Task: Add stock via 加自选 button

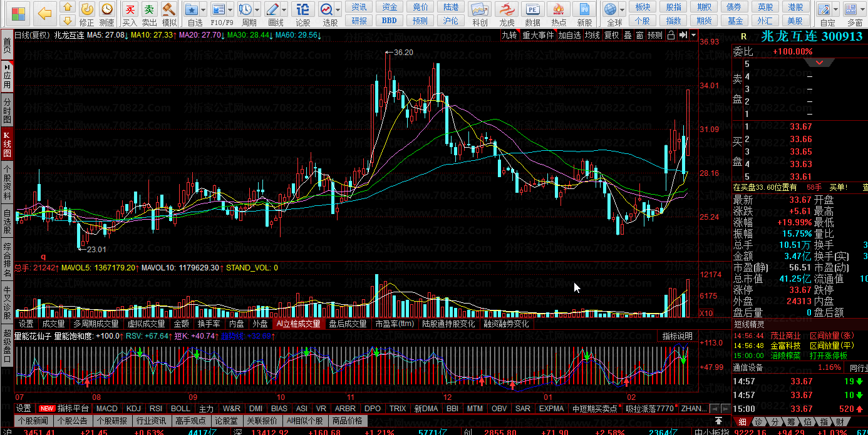Action: tap(570, 35)
